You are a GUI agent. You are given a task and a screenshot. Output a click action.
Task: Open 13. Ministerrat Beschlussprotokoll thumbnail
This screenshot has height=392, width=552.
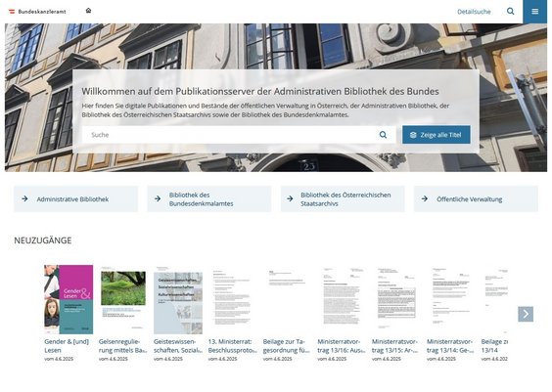(233, 299)
